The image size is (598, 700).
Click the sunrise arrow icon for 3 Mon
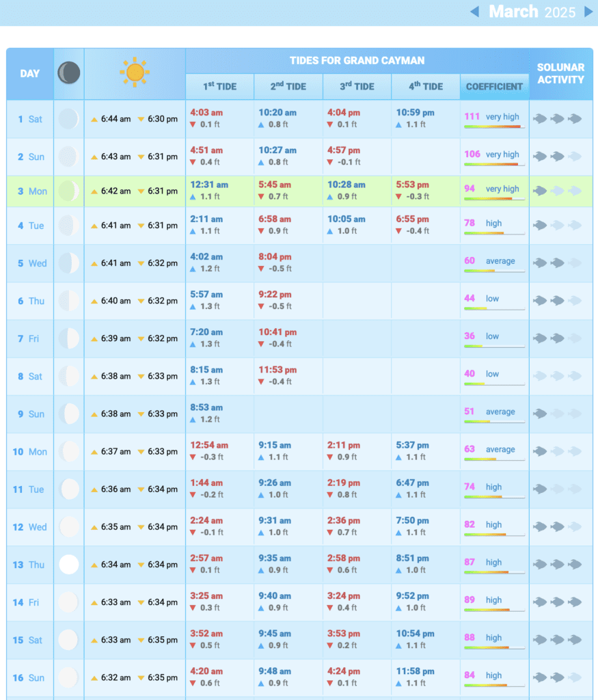[x=94, y=191]
